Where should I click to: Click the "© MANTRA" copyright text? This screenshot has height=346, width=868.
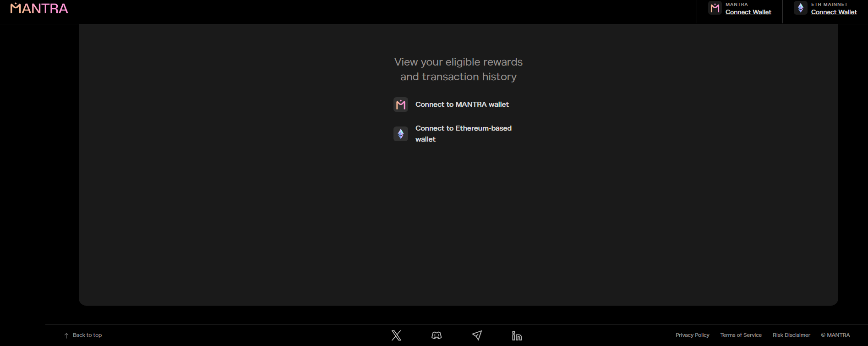coord(835,335)
